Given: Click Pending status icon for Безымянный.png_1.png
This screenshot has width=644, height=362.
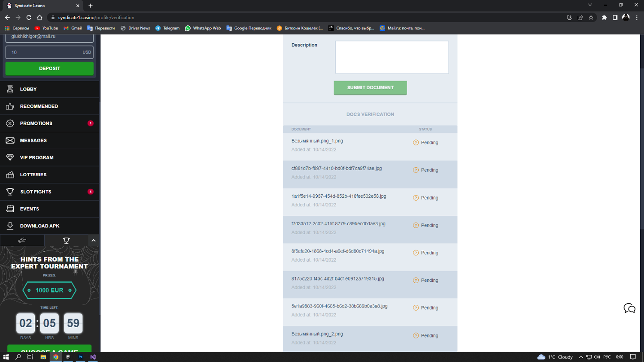Looking at the screenshot, I should click(x=416, y=143).
